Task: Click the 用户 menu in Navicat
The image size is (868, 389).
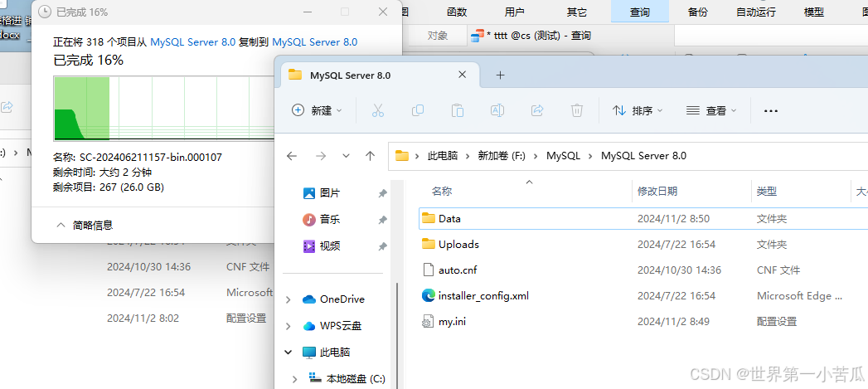Action: click(515, 12)
